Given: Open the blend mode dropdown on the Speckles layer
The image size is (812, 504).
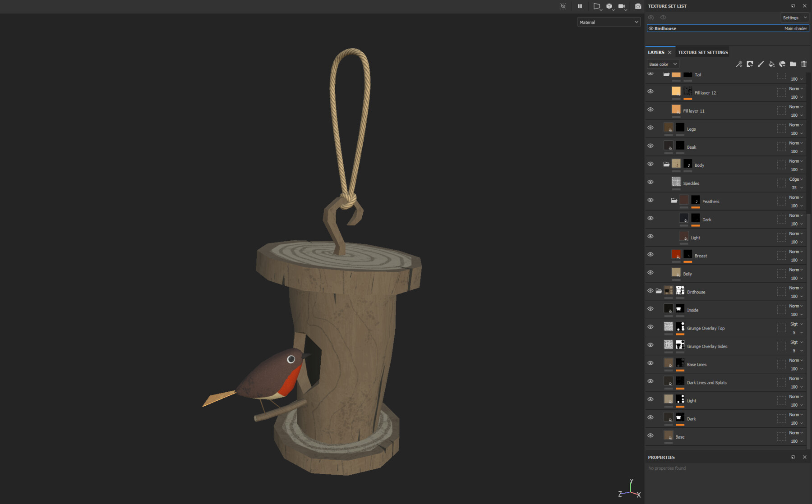Looking at the screenshot, I should [x=795, y=179].
